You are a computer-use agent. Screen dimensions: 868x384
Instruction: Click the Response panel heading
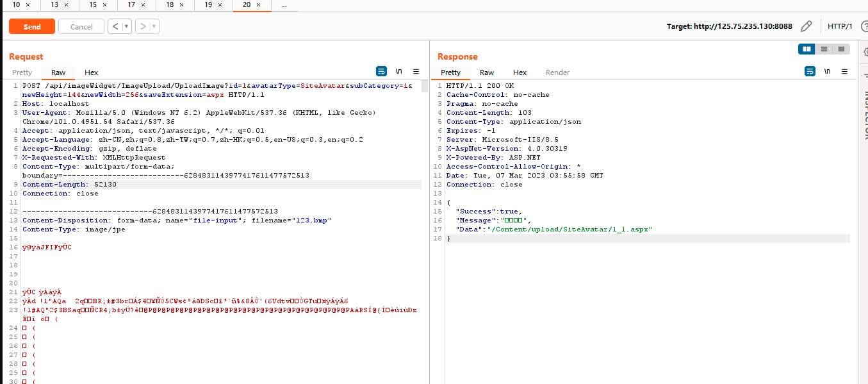click(x=457, y=56)
